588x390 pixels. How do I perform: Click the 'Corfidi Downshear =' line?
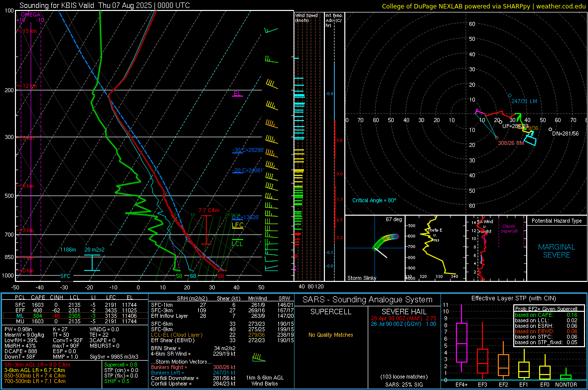pyautogui.click(x=193, y=379)
